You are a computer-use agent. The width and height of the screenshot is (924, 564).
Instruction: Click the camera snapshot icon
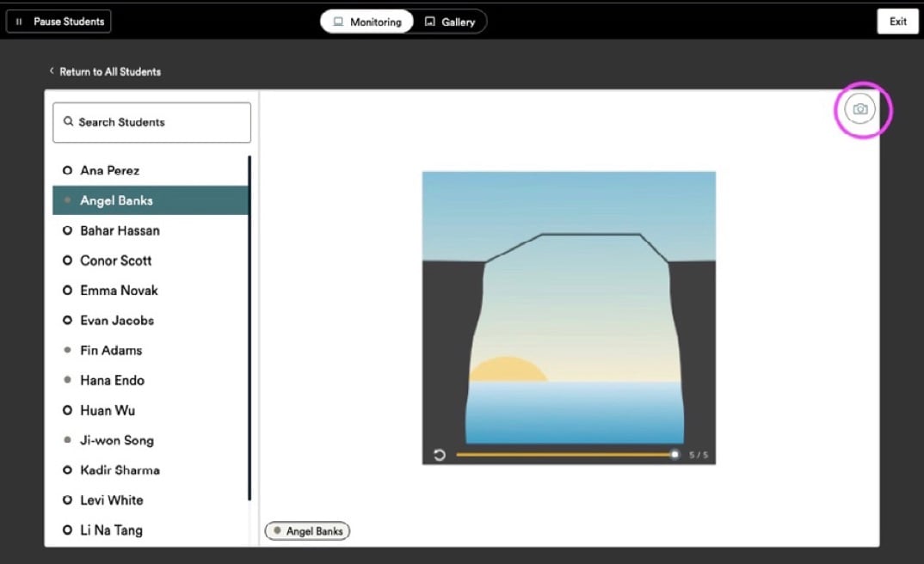point(859,109)
